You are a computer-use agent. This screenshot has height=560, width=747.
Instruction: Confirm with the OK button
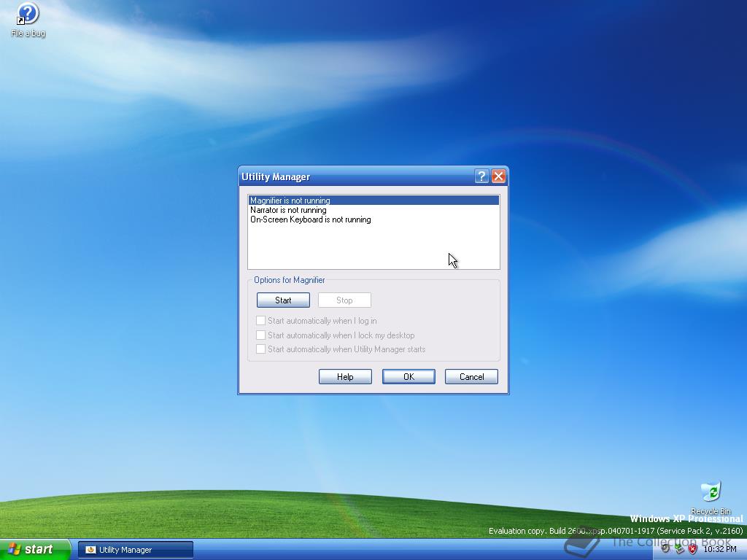[x=409, y=377]
